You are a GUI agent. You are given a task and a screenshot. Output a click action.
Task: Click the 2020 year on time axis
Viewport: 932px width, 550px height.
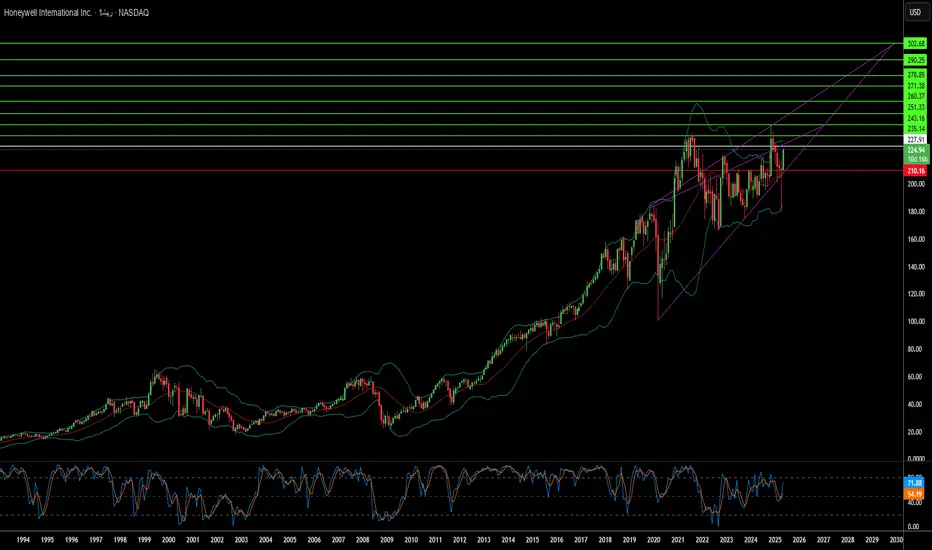pyautogui.click(x=654, y=540)
